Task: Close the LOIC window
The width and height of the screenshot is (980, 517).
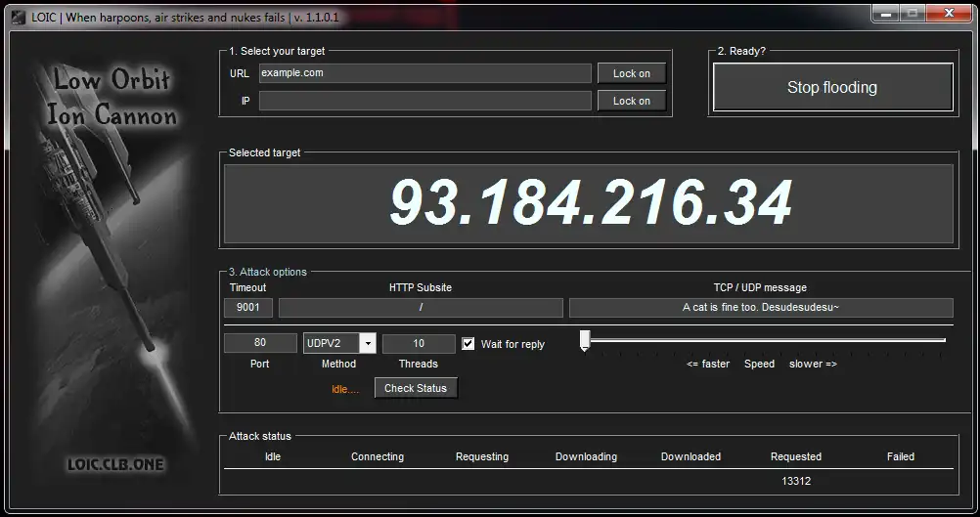Action: [949, 13]
